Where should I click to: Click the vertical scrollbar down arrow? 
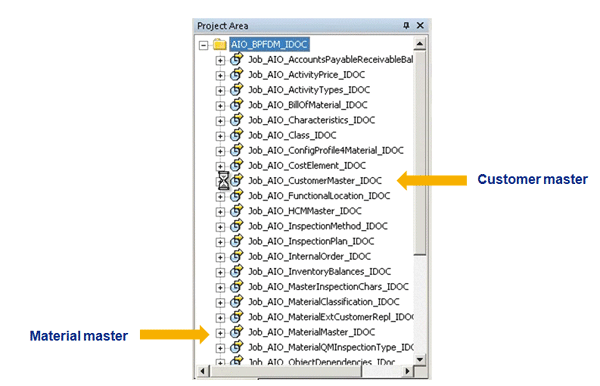[420, 359]
